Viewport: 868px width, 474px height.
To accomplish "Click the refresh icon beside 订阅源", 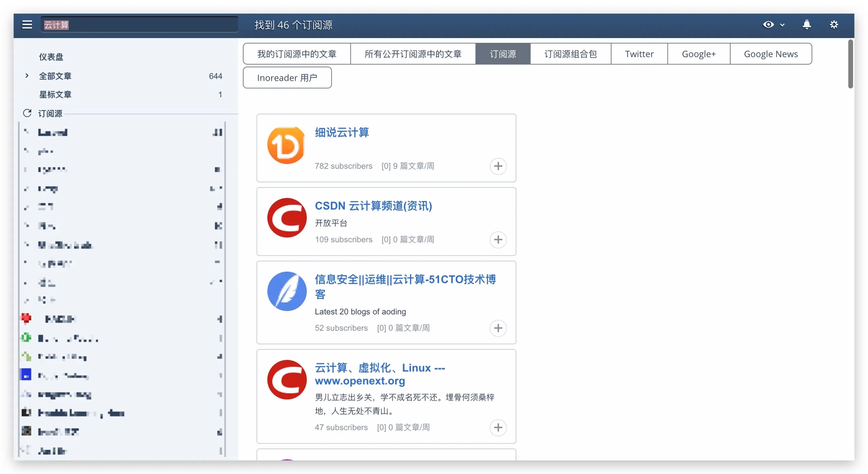I will pyautogui.click(x=27, y=113).
